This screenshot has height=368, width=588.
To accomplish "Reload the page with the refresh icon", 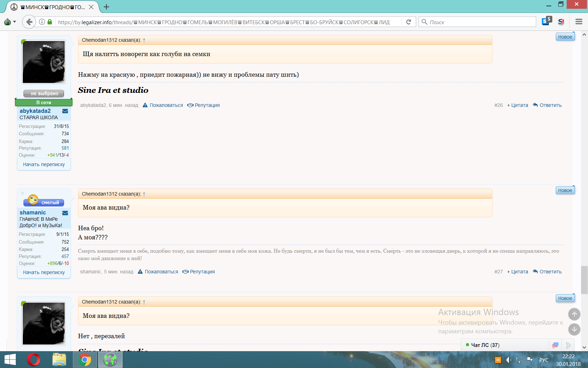I will pyautogui.click(x=408, y=22).
